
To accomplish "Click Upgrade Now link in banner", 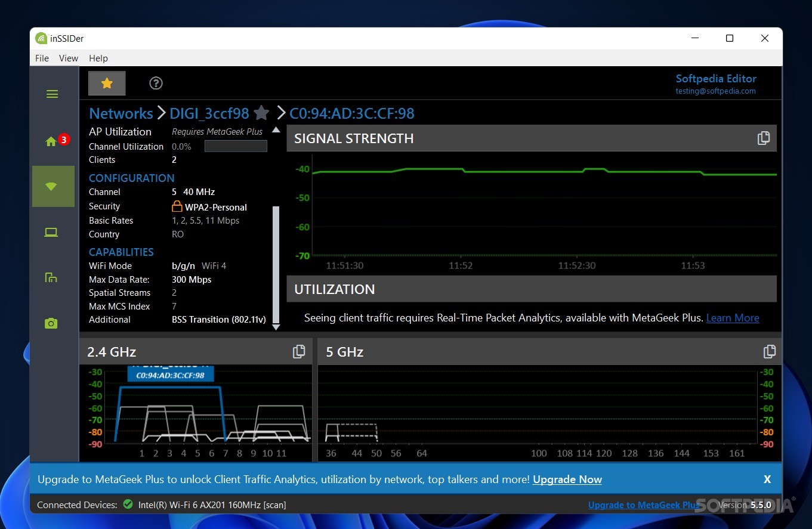I will point(567,479).
